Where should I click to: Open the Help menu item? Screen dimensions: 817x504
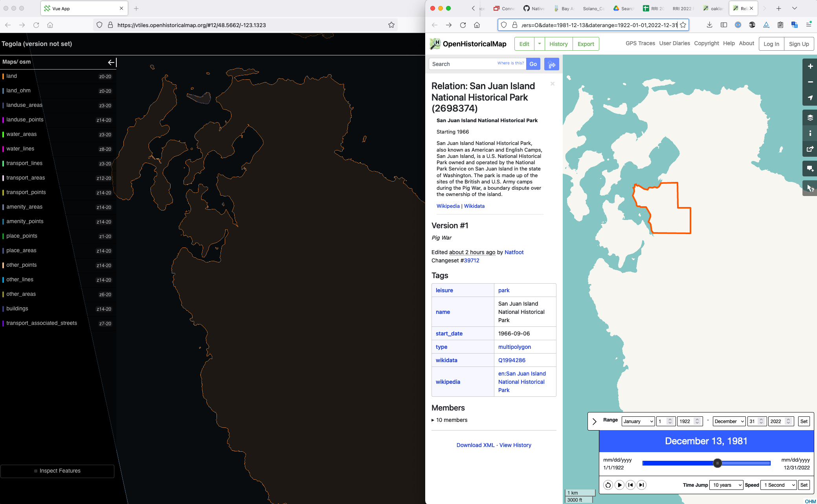point(729,43)
